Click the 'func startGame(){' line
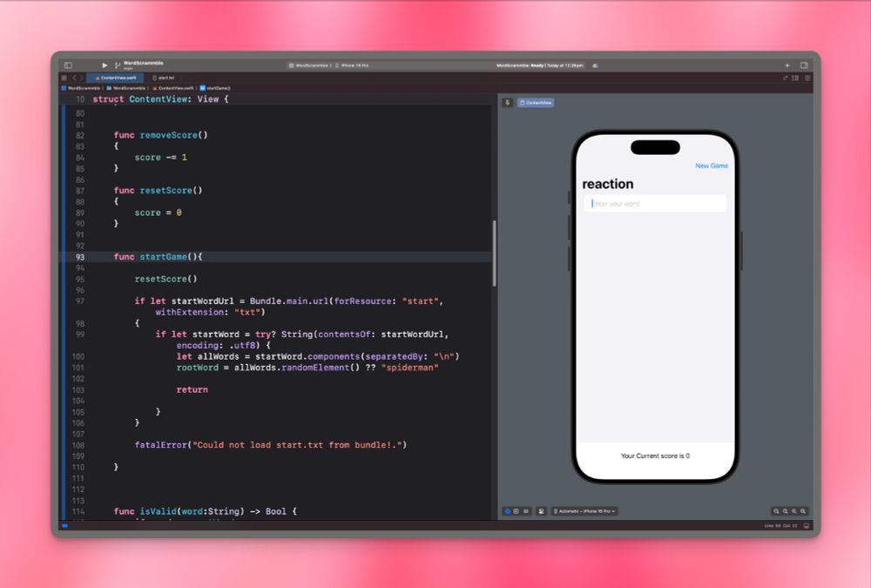 coord(158,257)
